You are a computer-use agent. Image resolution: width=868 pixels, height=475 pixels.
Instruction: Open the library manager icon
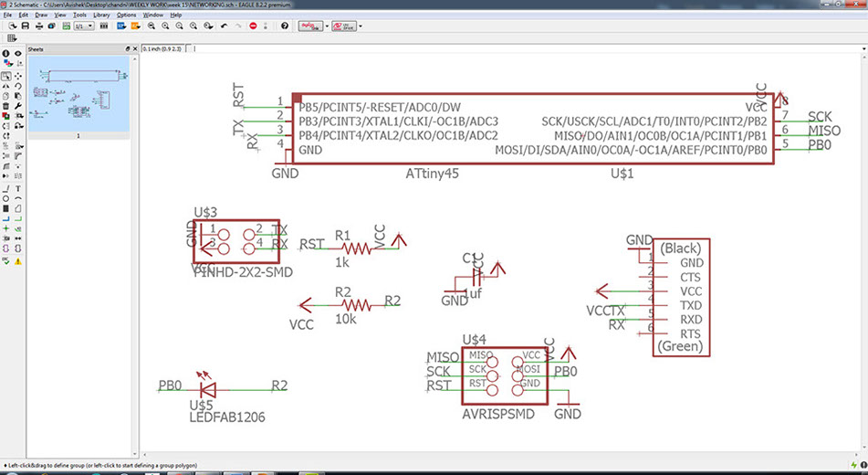(x=103, y=26)
